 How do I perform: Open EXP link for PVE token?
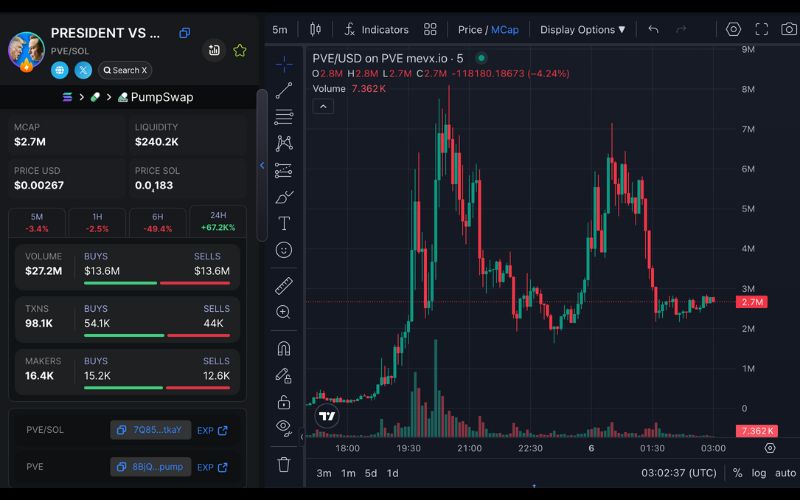coord(212,467)
